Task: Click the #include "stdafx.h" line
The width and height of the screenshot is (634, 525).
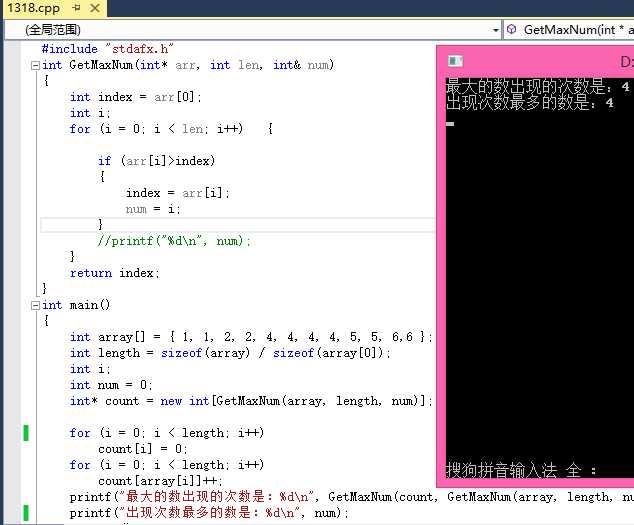Action: (108, 49)
